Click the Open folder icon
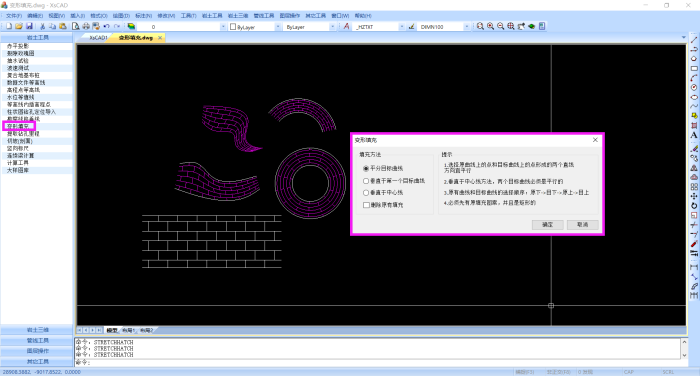 point(19,27)
